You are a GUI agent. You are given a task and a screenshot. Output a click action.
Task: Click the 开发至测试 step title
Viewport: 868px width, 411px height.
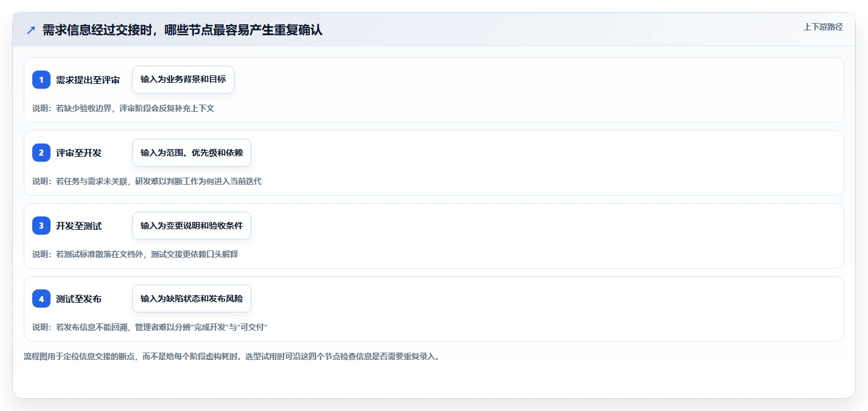tap(79, 226)
